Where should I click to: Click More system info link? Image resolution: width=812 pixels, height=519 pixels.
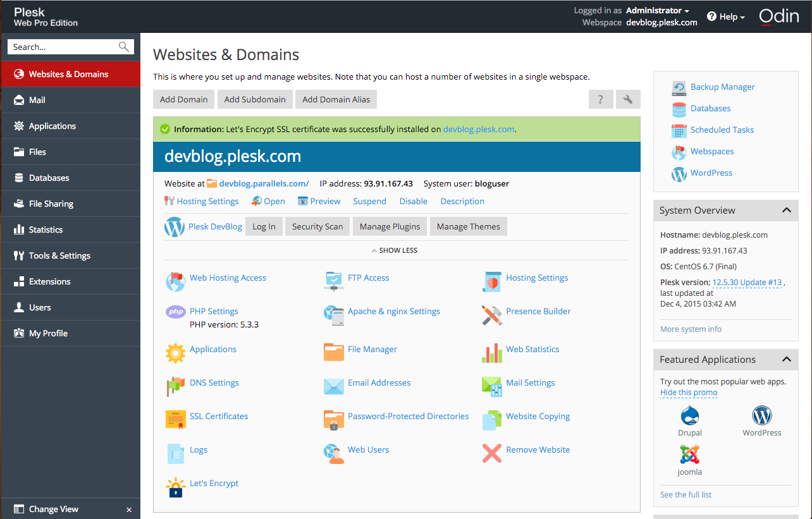tap(691, 329)
